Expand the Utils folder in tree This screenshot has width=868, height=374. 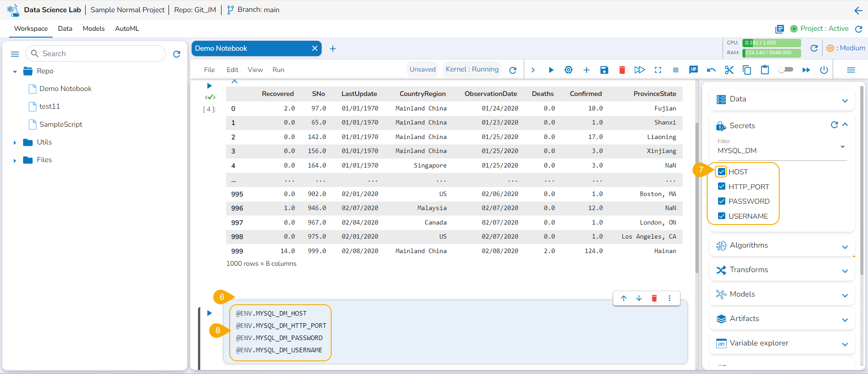[x=15, y=142]
